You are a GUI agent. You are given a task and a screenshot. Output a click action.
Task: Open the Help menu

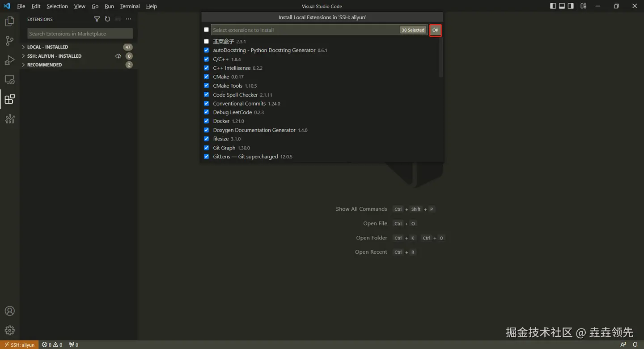point(152,6)
